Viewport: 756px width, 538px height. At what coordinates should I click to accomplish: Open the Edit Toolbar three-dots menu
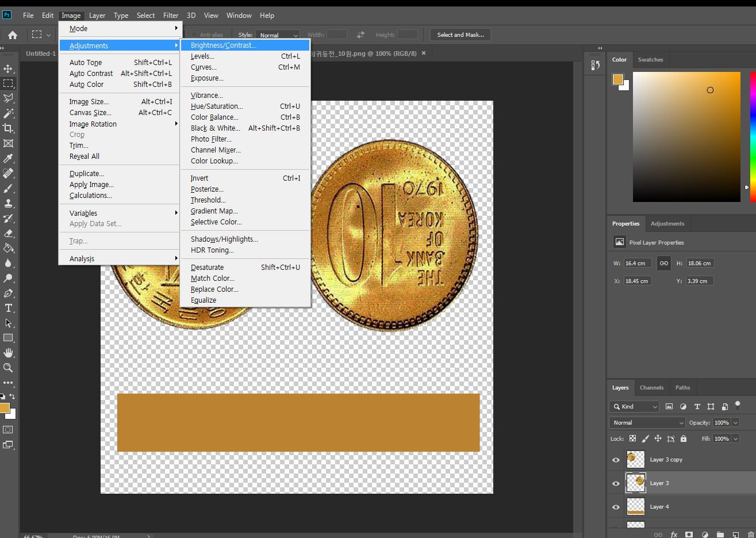click(8, 383)
